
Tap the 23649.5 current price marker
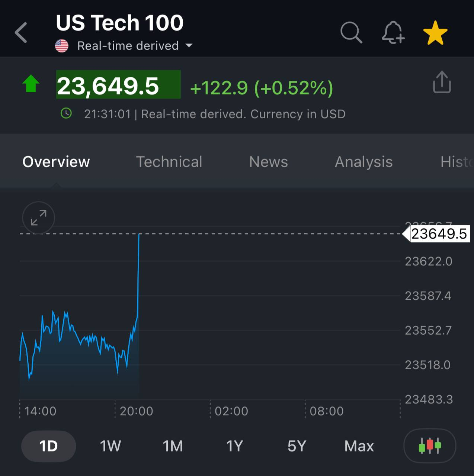438,234
